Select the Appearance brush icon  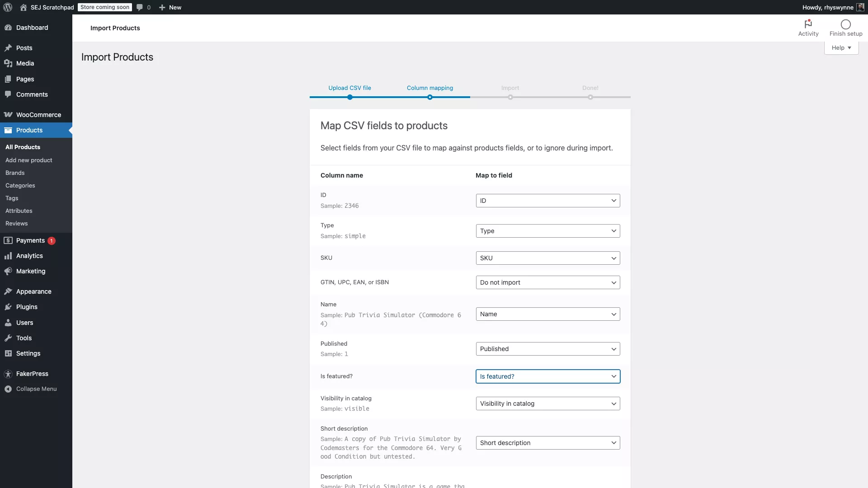pos(8,291)
